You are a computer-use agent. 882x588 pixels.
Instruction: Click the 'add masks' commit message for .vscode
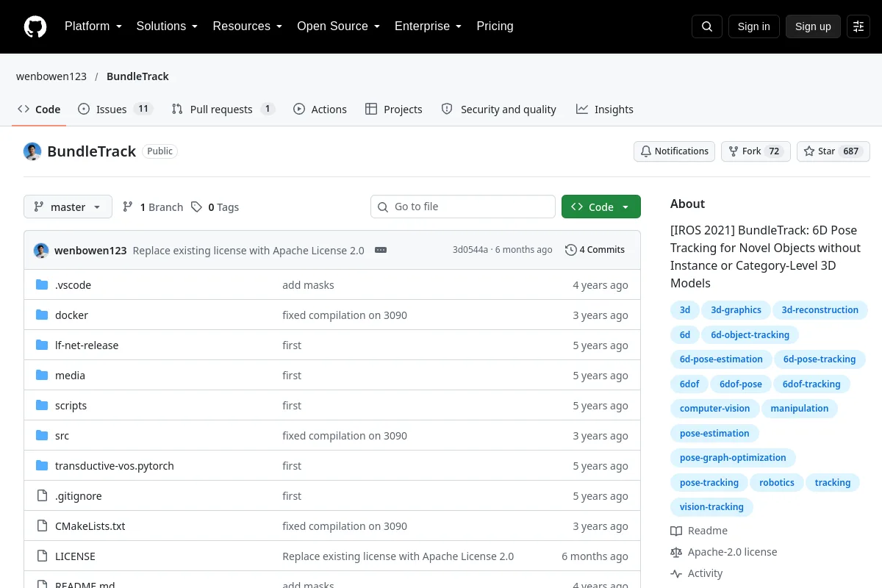tap(308, 285)
